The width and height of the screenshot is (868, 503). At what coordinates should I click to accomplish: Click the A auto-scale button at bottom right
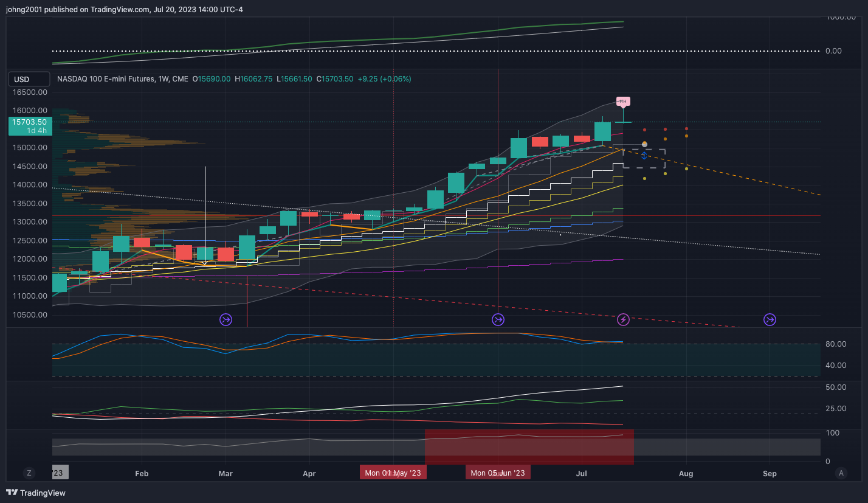pyautogui.click(x=841, y=473)
